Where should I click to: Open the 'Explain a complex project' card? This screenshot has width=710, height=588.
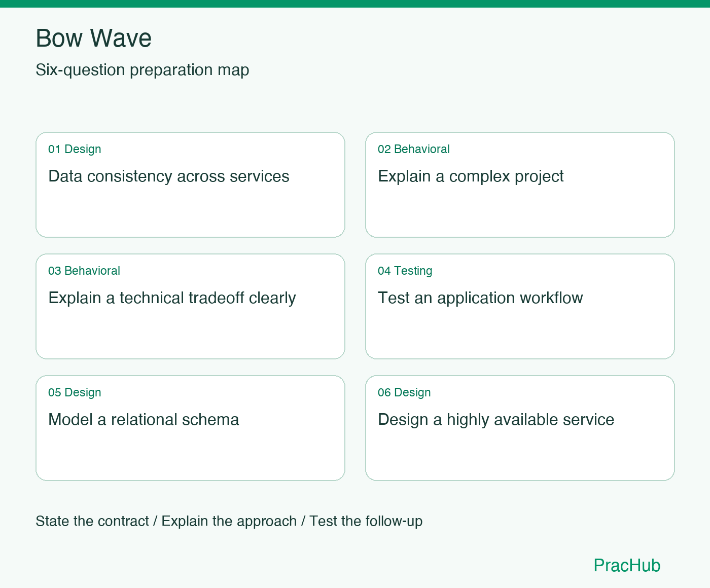point(520,185)
